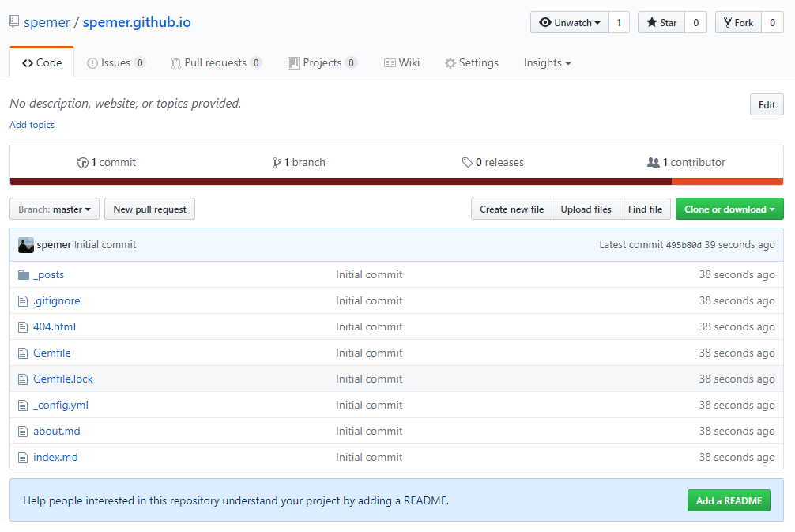Screen dimensions: 795x532
Task: Select the Code tab
Action: pyautogui.click(x=42, y=63)
